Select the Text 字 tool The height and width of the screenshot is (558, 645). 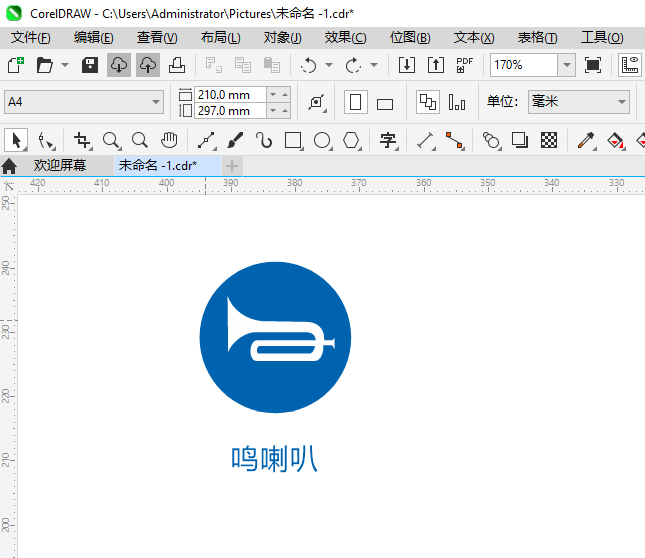[x=388, y=141]
